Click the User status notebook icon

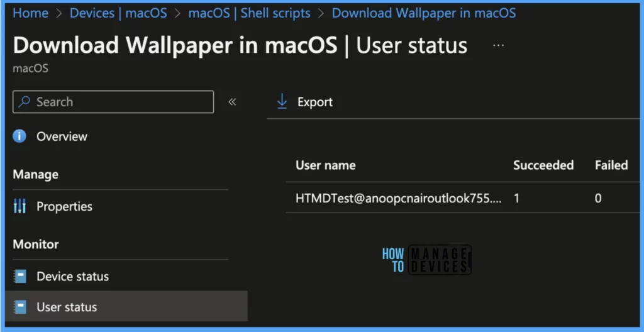pos(19,307)
